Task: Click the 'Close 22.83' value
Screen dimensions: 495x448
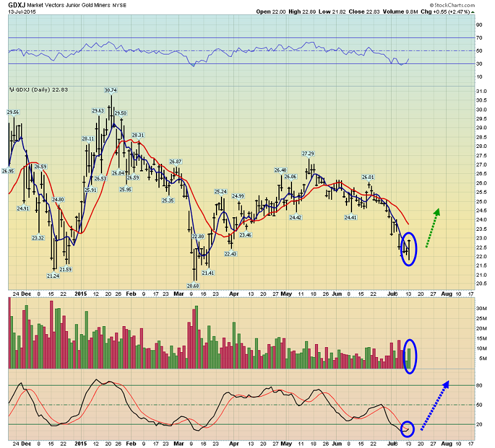Action: coord(364,12)
